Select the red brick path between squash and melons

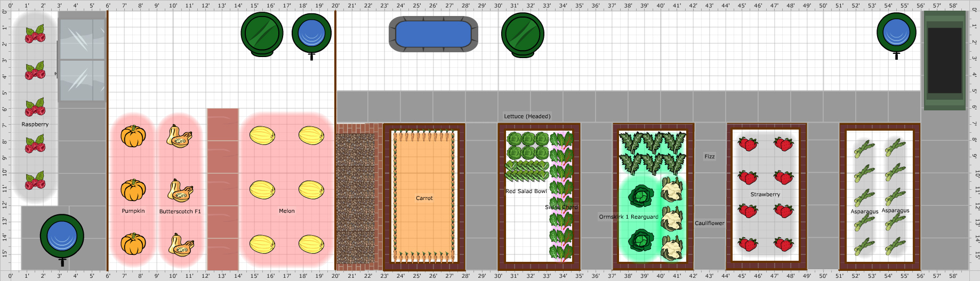click(222, 189)
